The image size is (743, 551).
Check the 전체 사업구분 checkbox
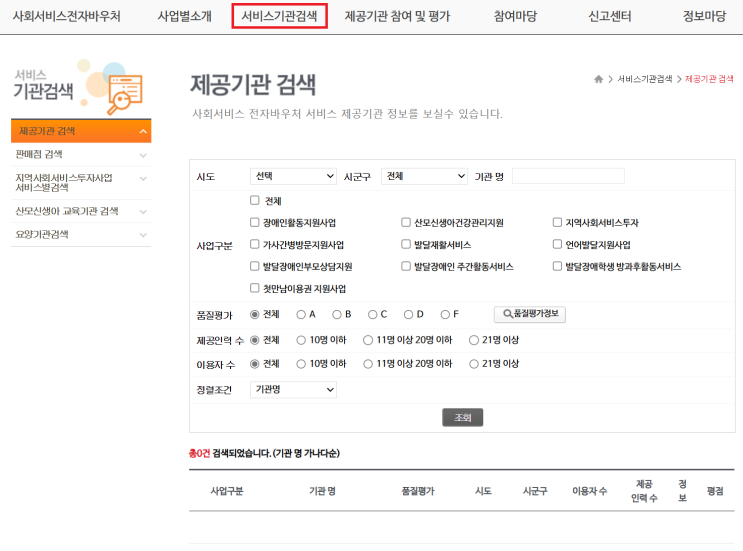[255, 200]
